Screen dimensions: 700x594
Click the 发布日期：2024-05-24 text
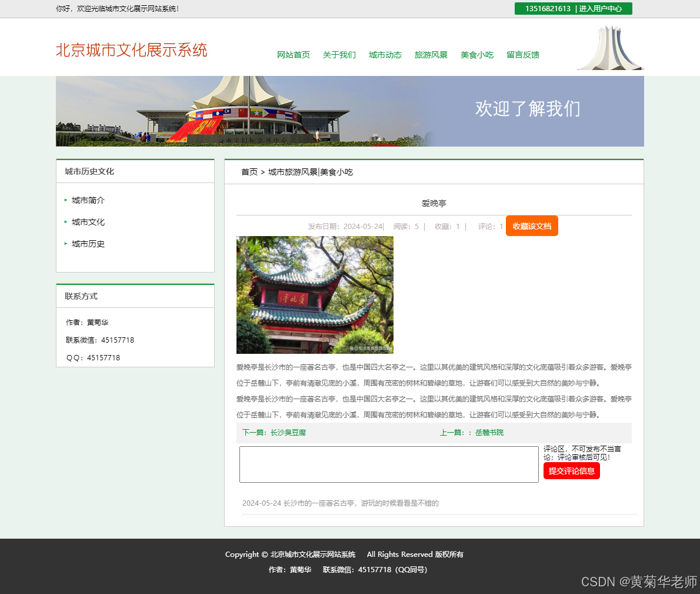[x=345, y=227]
